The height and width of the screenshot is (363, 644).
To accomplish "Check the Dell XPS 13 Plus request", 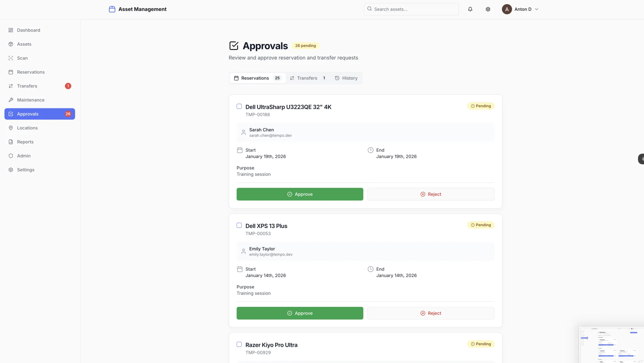I will click(x=239, y=225).
